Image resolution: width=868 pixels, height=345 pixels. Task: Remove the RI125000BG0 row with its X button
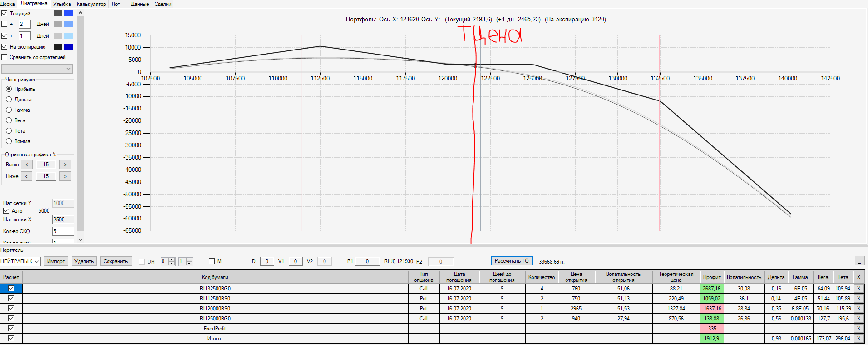(x=858, y=319)
